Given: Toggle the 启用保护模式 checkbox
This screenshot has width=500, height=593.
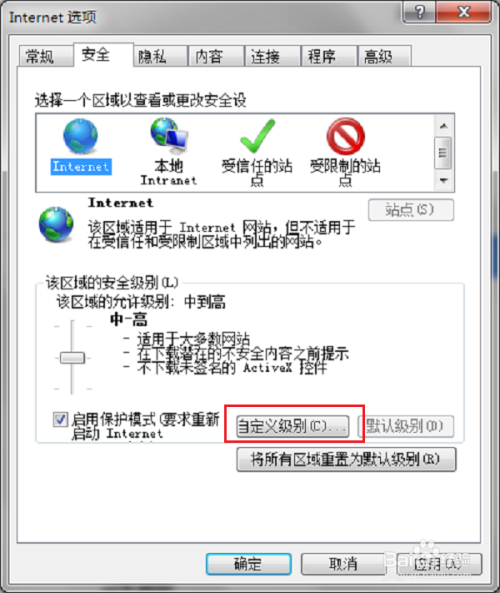Looking at the screenshot, I should tap(60, 419).
